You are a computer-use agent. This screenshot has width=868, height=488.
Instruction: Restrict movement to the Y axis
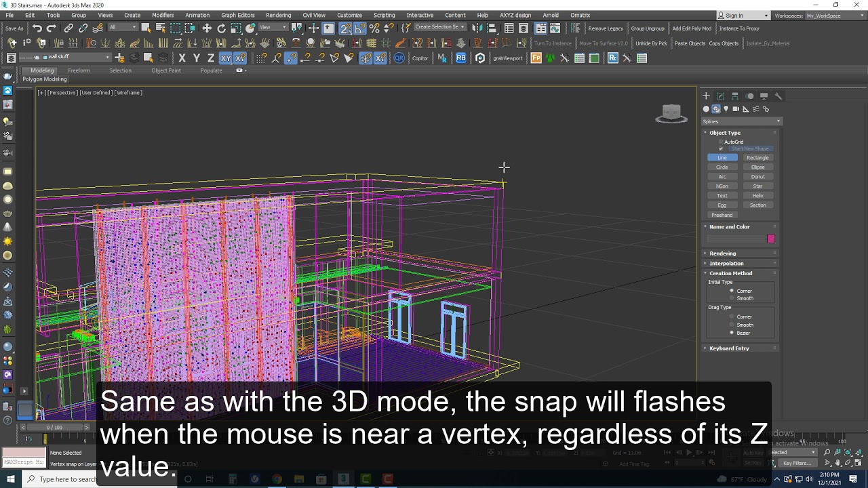tap(197, 58)
